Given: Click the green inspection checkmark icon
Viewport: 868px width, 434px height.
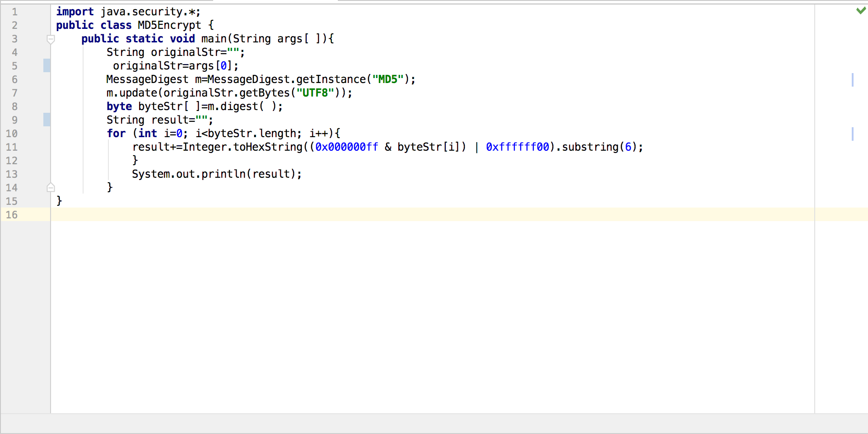Looking at the screenshot, I should [x=861, y=10].
